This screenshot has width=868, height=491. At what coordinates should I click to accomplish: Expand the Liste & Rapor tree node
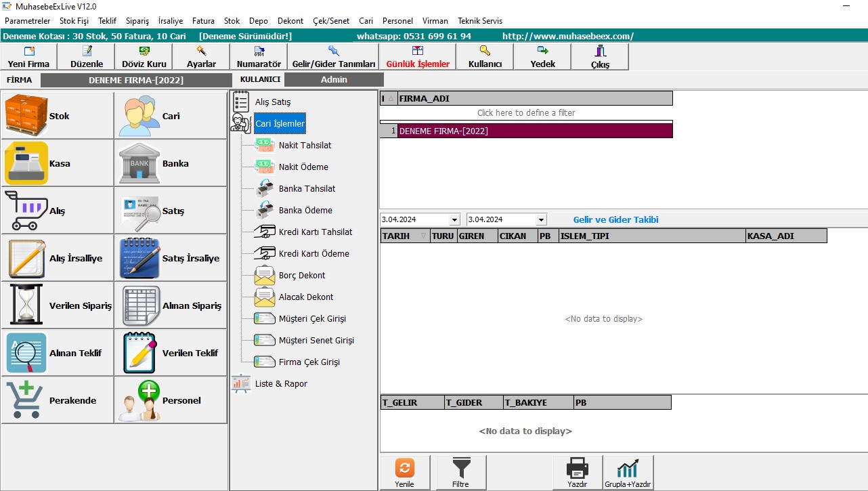(x=280, y=384)
